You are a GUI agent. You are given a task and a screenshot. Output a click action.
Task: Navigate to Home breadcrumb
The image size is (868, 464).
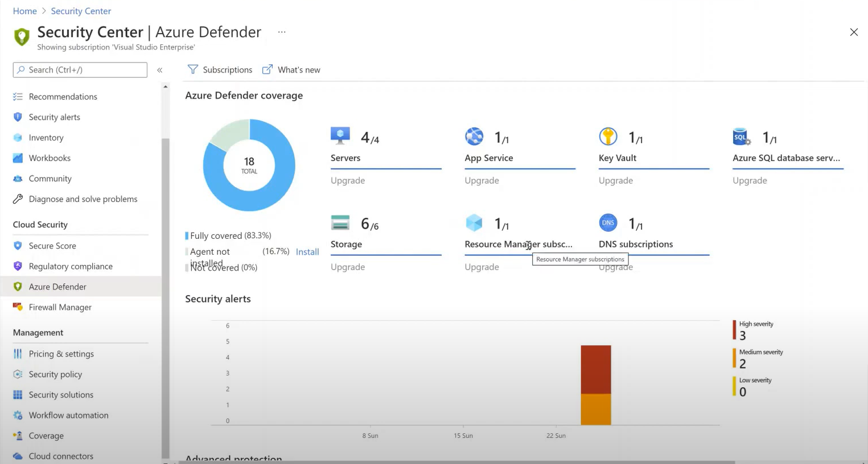[24, 11]
